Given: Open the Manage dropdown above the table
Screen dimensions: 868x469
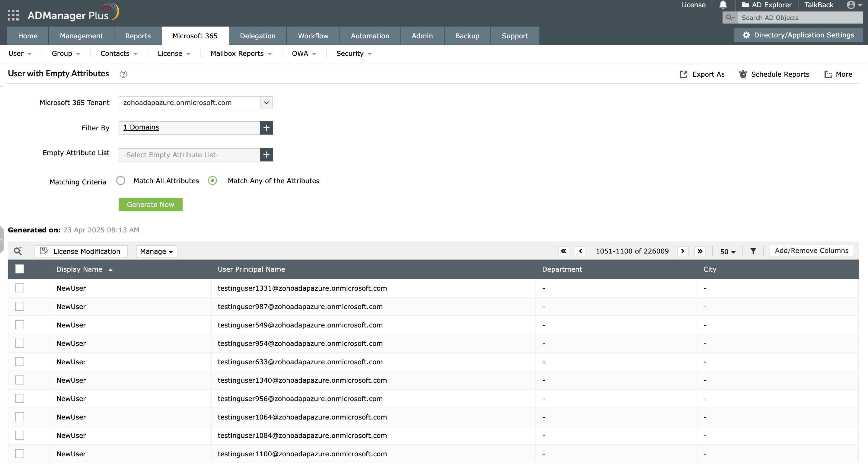Looking at the screenshot, I should pos(156,251).
